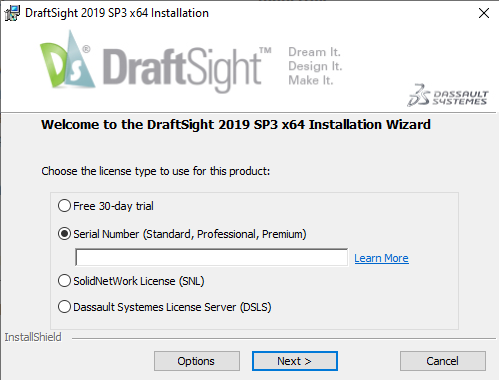Click the 'Dream It. Design It. Make It.' tagline
499x380 pixels.
pos(315,66)
